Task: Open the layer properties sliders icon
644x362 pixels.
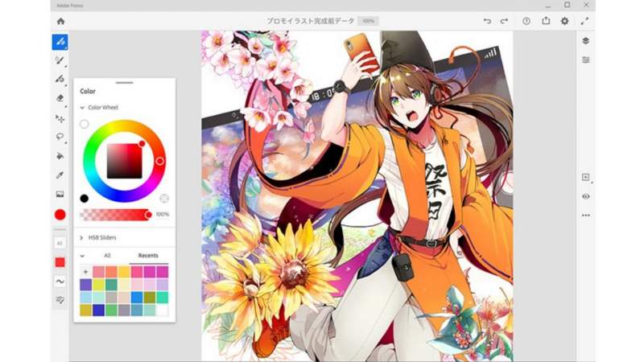Action: 586,60
